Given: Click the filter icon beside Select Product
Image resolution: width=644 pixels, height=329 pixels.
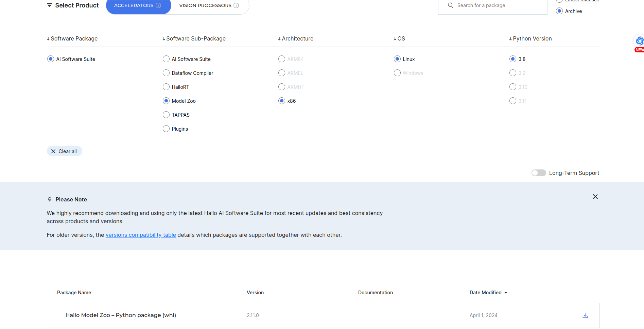Looking at the screenshot, I should pos(49,5).
